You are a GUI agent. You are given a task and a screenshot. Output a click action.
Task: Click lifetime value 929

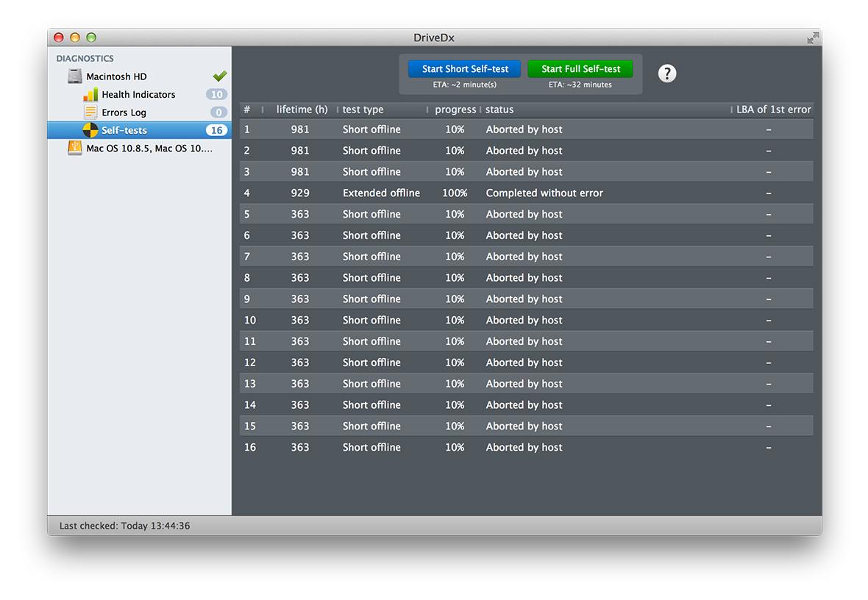[x=300, y=193]
